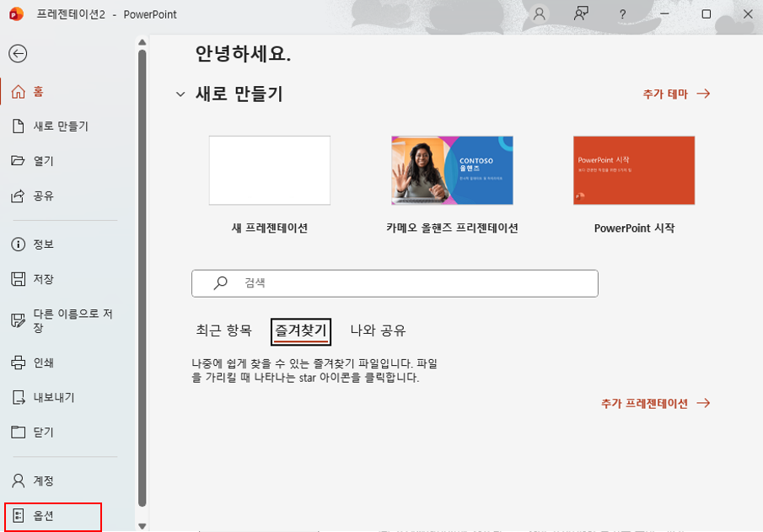763x532 pixels.
Task: Click the sidebar vertical scrollbar thumb
Action: [142, 277]
